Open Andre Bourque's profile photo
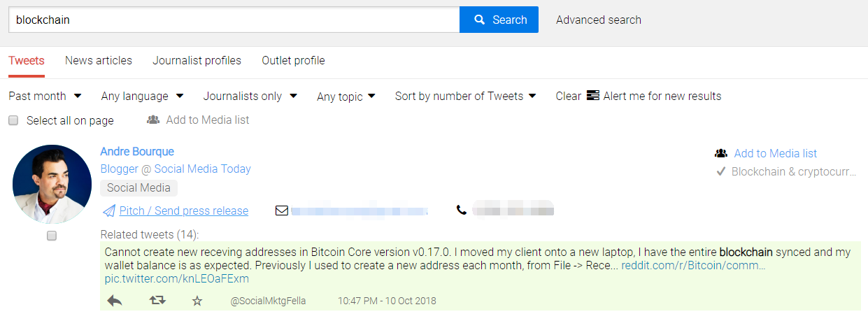 (x=52, y=184)
